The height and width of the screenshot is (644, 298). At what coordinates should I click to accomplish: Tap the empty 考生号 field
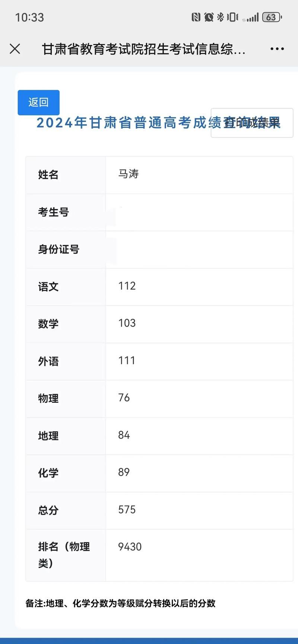click(x=156, y=212)
